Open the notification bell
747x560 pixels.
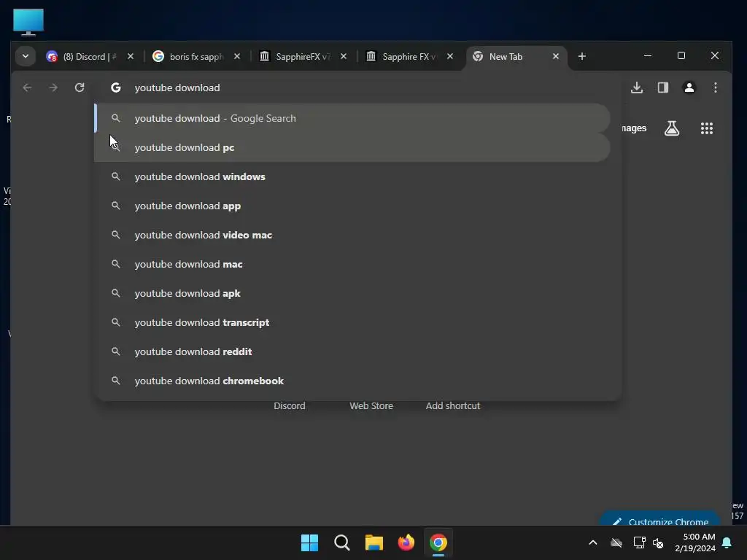click(727, 542)
